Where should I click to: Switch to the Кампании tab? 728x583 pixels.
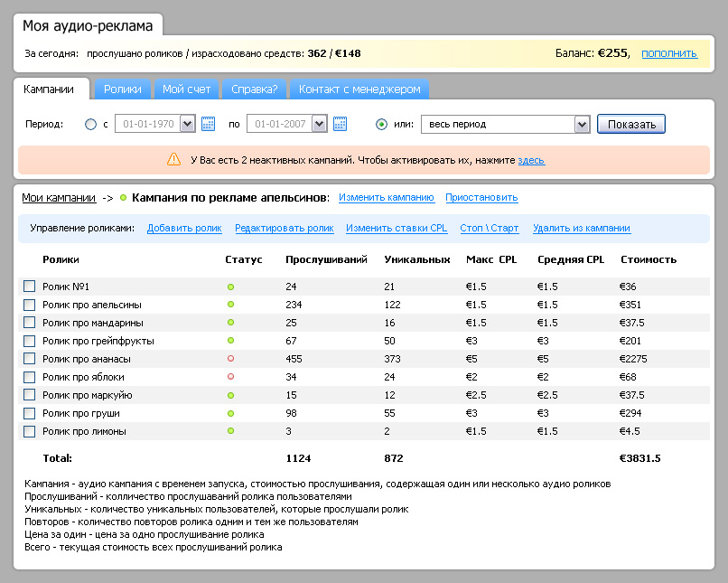click(x=51, y=89)
